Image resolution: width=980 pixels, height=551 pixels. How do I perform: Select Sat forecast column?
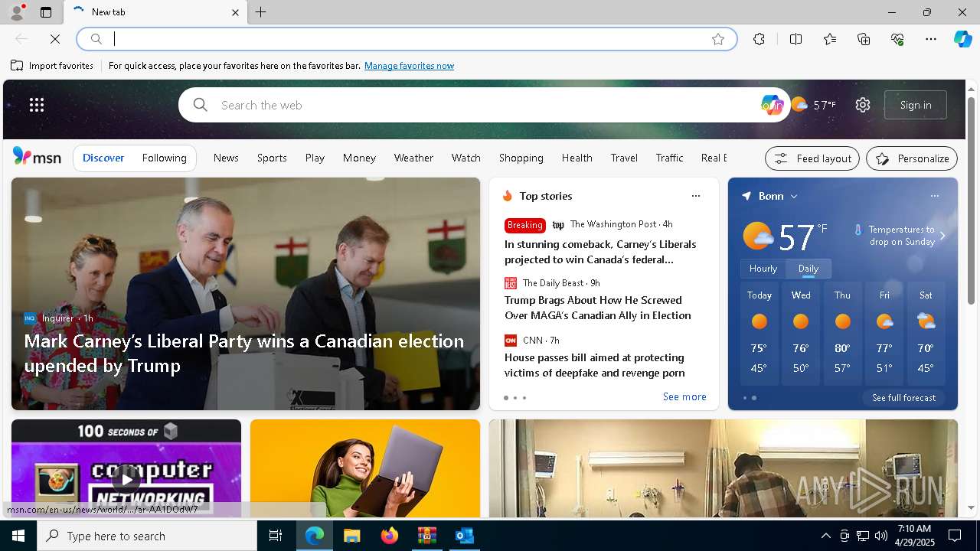pyautogui.click(x=926, y=333)
